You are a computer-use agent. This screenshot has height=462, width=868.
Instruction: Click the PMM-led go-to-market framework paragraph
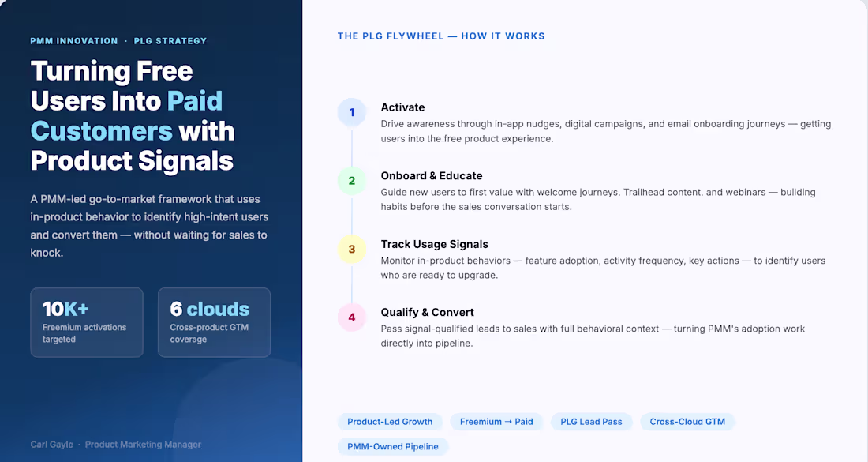[149, 226]
